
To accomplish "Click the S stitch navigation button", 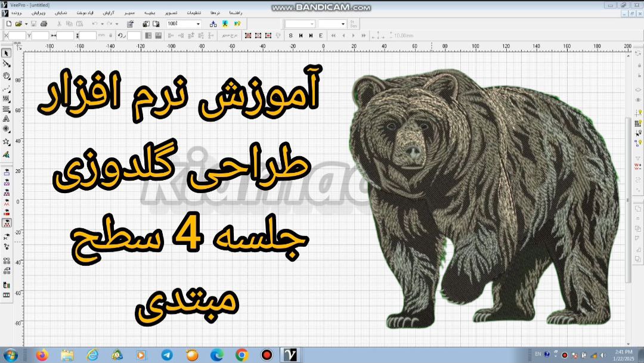I will point(291,36).
